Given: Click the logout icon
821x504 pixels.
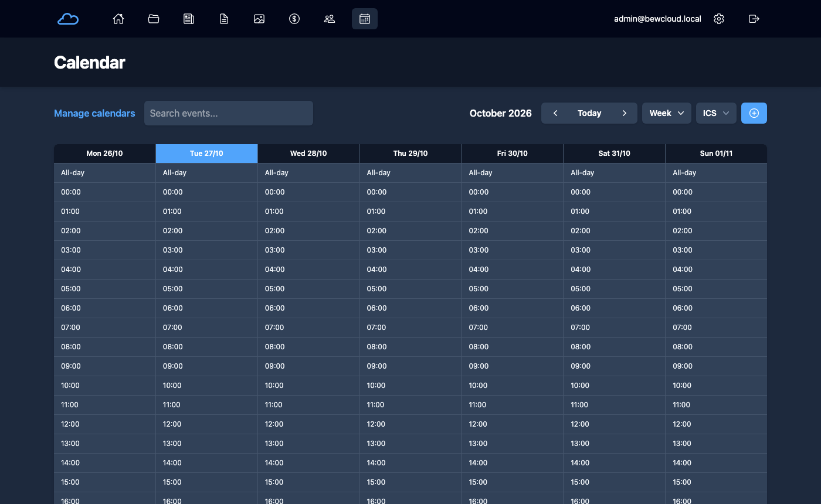Looking at the screenshot, I should point(754,19).
